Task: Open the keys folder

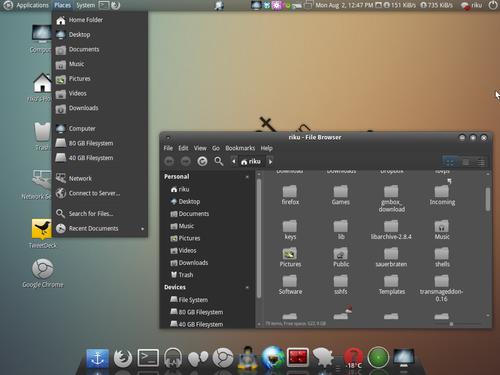Action: 290,230
